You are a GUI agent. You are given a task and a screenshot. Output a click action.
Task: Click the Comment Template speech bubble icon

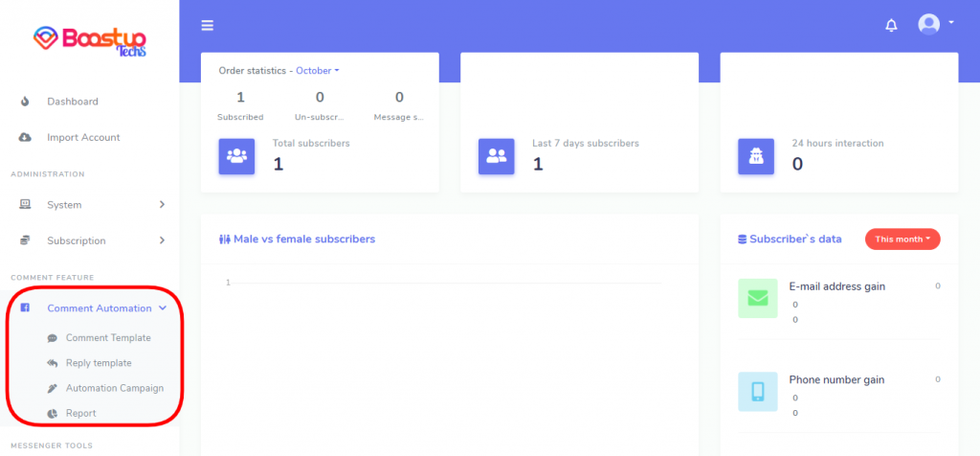[52, 338]
